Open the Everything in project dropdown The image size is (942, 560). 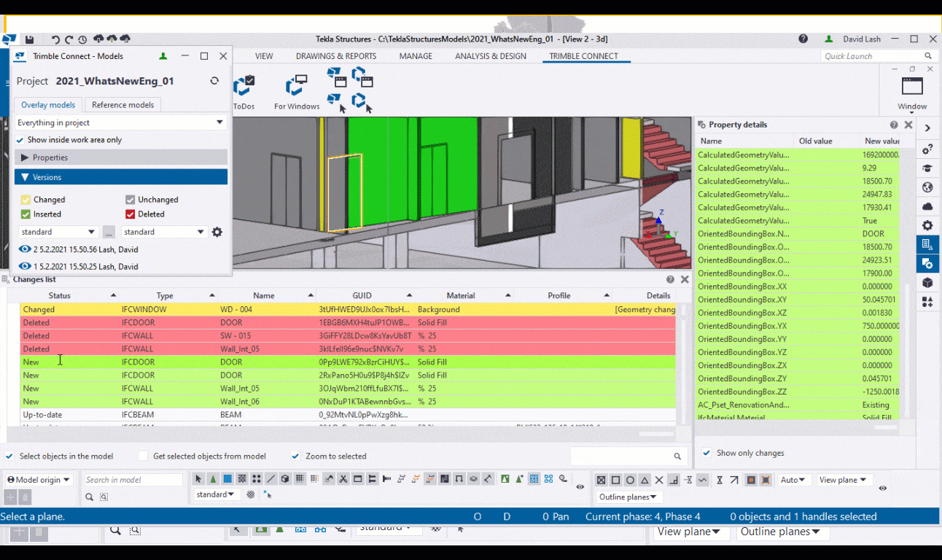120,122
